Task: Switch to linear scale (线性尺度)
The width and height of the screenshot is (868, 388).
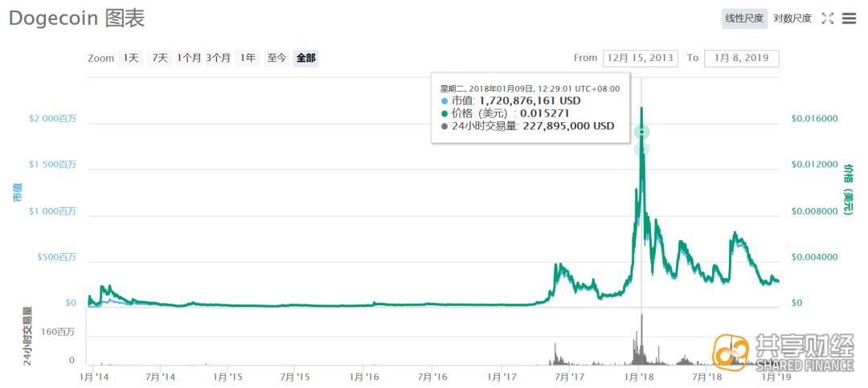Action: (x=744, y=18)
